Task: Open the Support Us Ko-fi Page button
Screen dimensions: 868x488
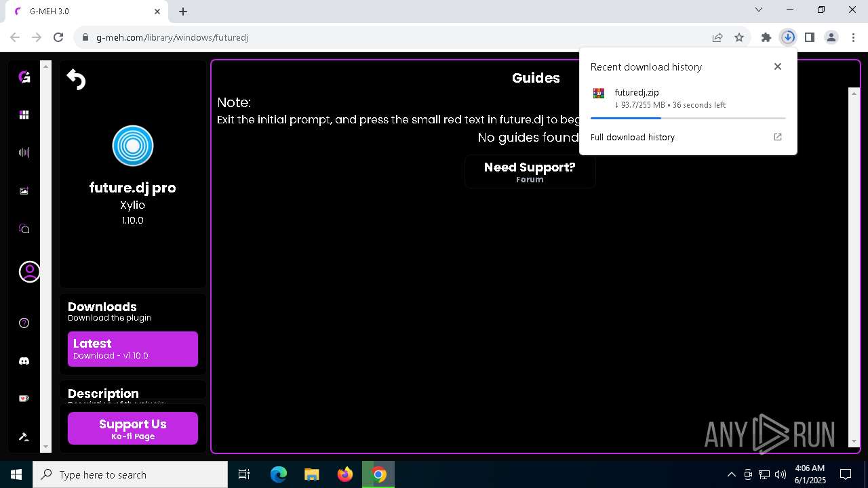Action: coord(133,428)
